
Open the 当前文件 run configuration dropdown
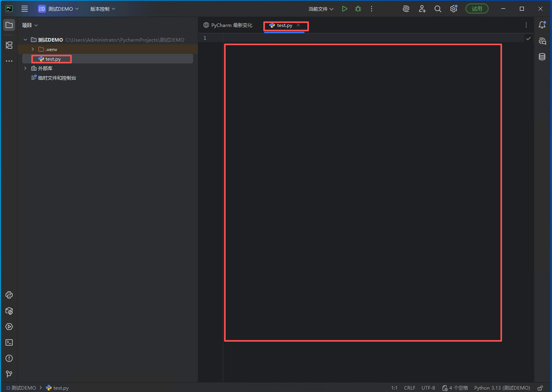coord(321,9)
